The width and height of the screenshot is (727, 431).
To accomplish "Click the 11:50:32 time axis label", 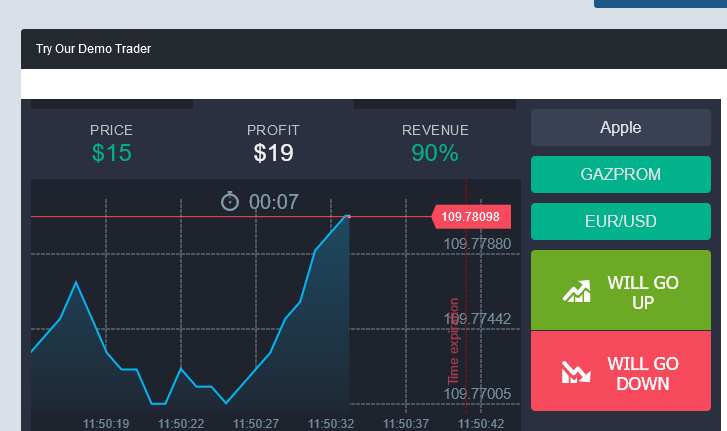I will [331, 424].
